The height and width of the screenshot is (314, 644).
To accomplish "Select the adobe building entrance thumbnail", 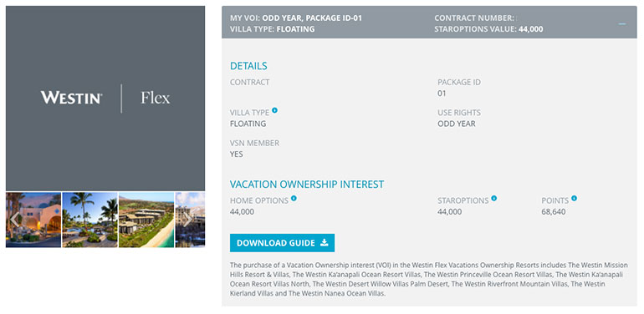I will (33, 220).
